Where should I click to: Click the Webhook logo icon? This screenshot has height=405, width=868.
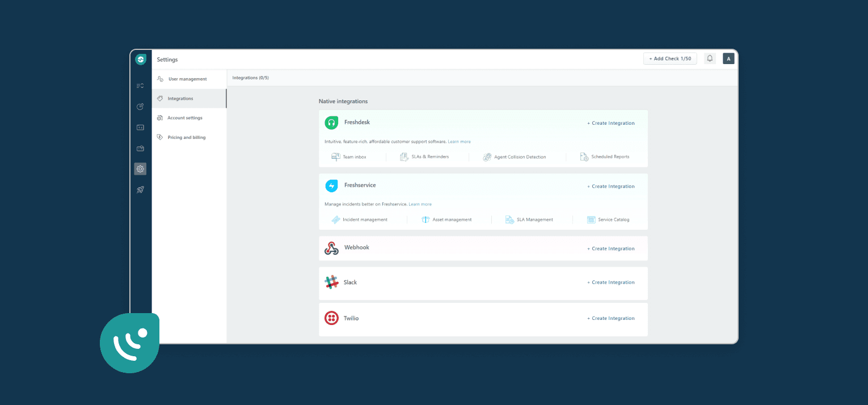pyautogui.click(x=331, y=248)
